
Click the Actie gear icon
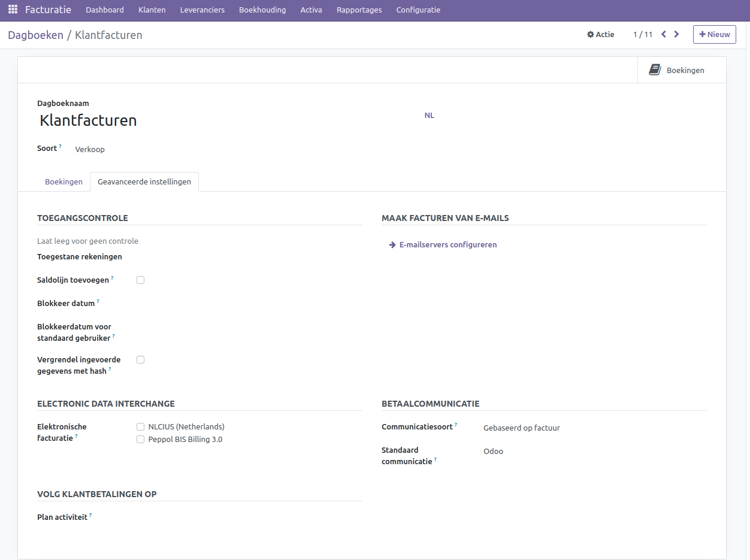coord(591,35)
